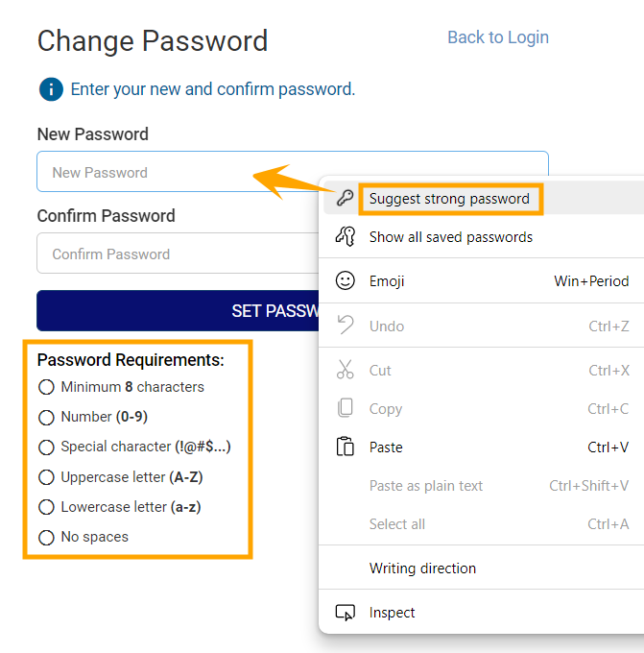Select the Uppercase letter requirement circle
Image resolution: width=644 pixels, height=653 pixels.
[x=46, y=477]
